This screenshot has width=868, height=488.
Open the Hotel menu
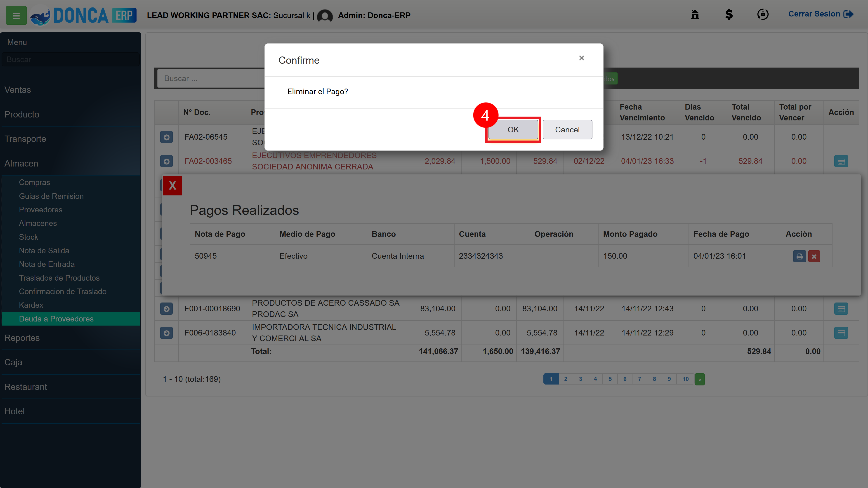(71, 411)
